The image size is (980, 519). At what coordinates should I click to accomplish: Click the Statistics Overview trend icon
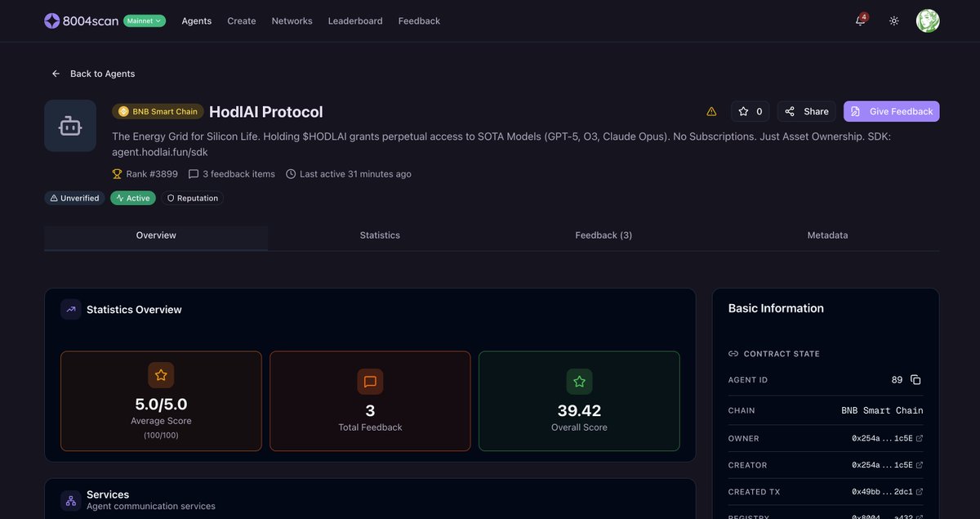[x=71, y=310]
